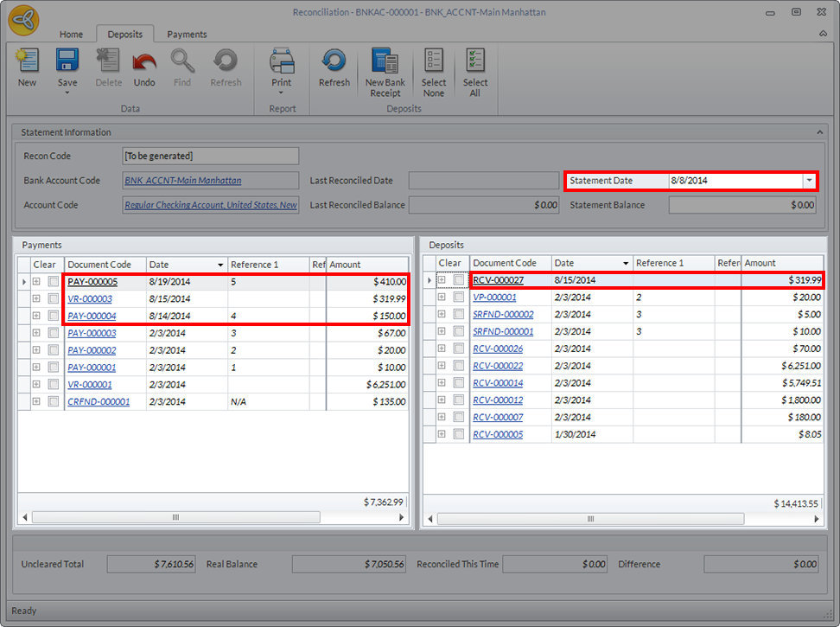The image size is (840, 627).
Task: Collapse the Statement Information panel
Action: [x=819, y=132]
